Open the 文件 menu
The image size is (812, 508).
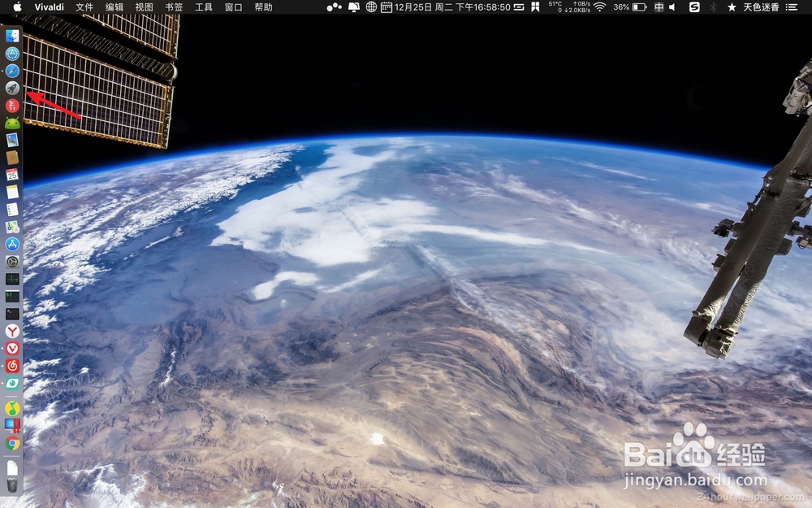[x=84, y=7]
